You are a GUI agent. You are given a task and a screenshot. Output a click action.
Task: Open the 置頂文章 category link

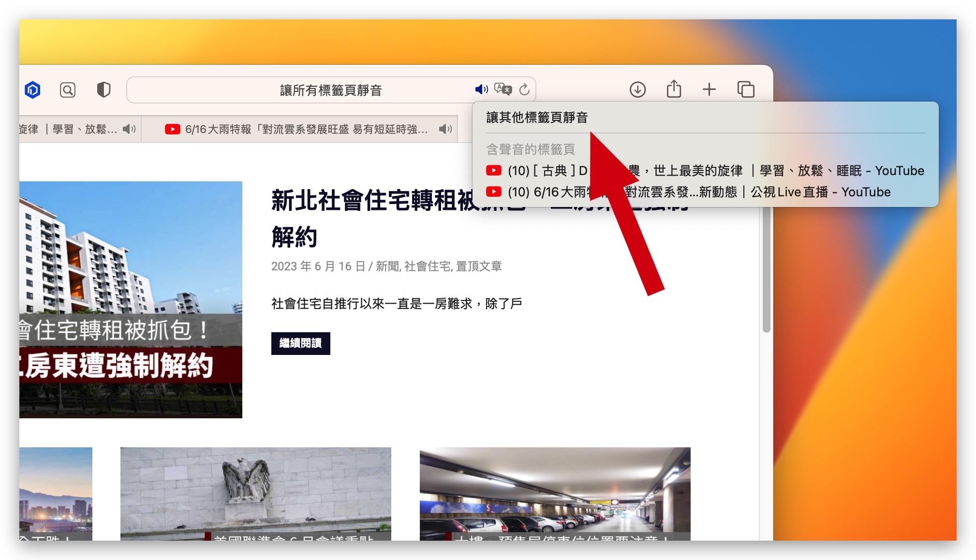coord(479,266)
